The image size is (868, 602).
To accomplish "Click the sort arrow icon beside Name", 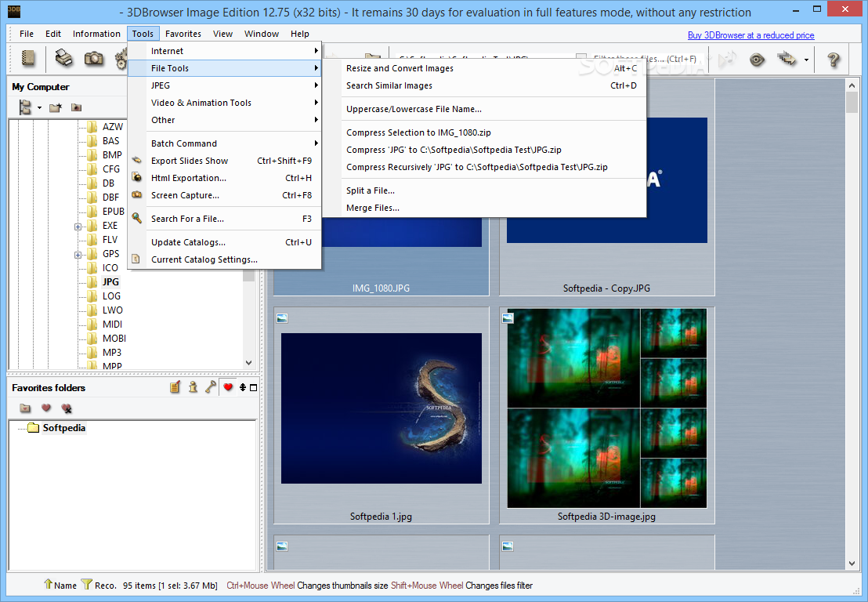I will 48,584.
